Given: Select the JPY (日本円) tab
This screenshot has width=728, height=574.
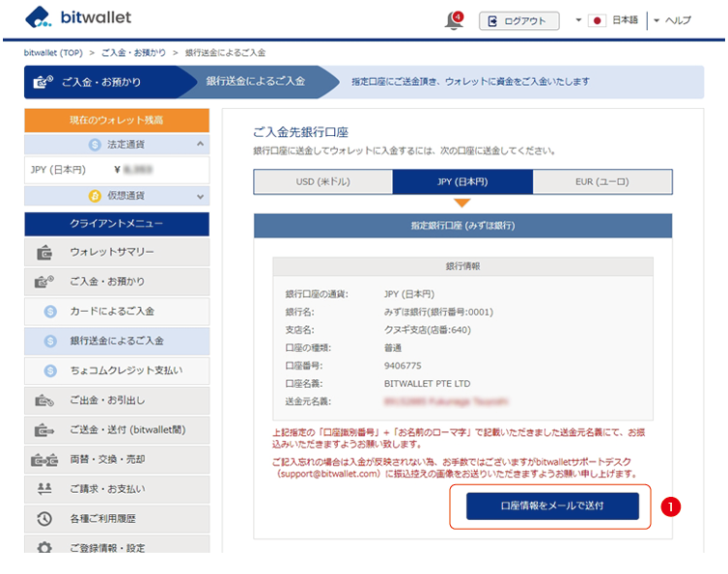Looking at the screenshot, I should tap(462, 182).
